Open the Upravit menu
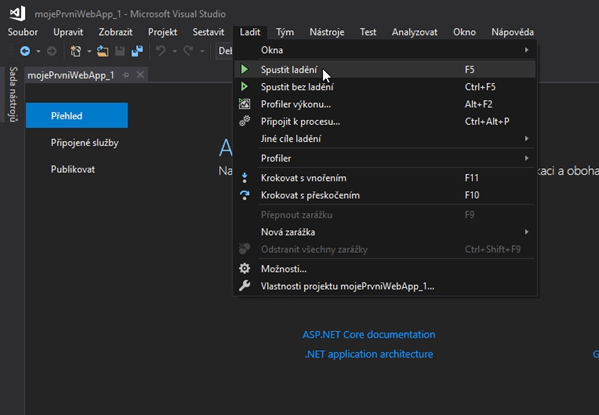This screenshot has width=599, height=415. tap(68, 32)
